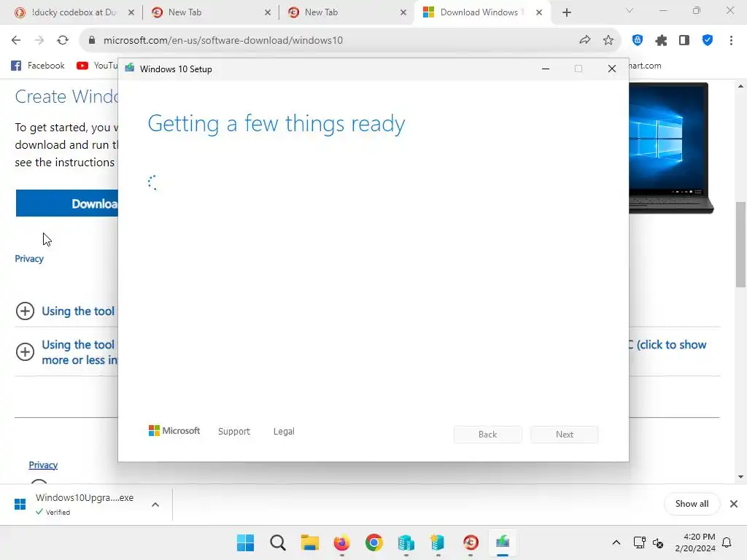Open the red swirl browser on taskbar
Image resolution: width=747 pixels, height=560 pixels.
471,542
